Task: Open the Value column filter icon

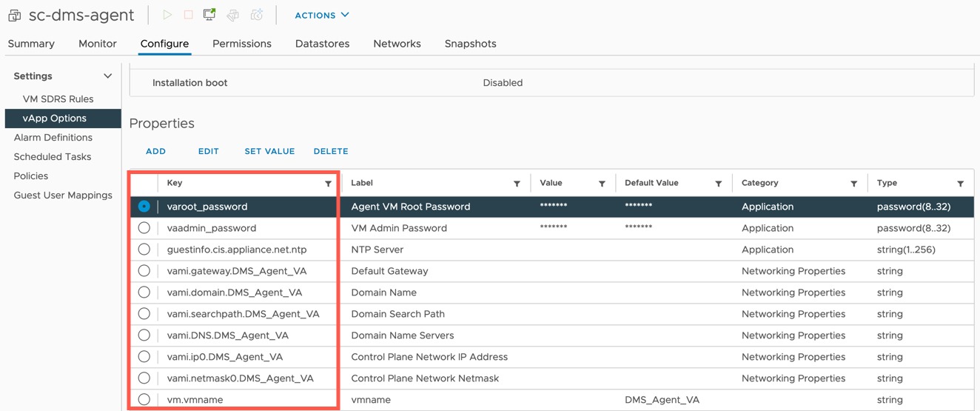Action: tap(602, 184)
